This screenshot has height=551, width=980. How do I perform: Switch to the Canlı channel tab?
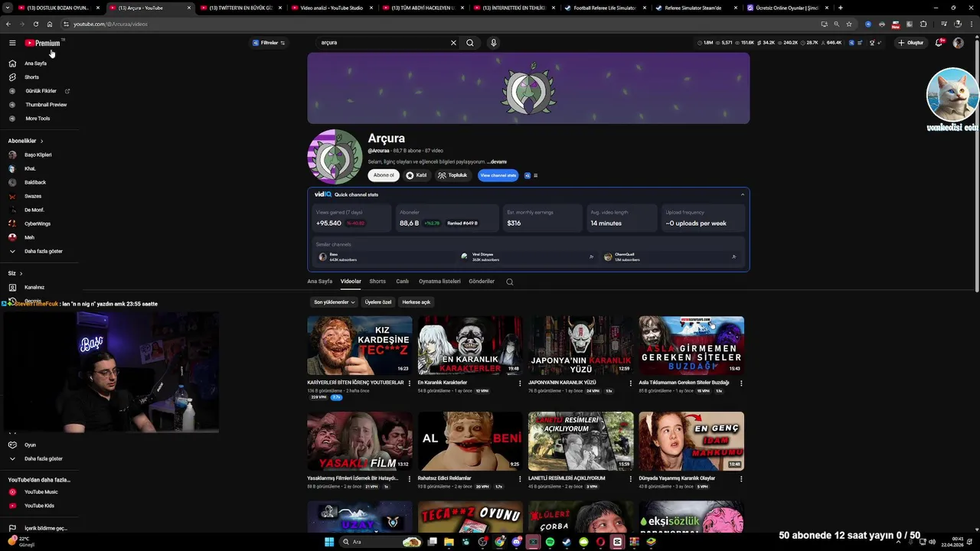click(x=402, y=282)
